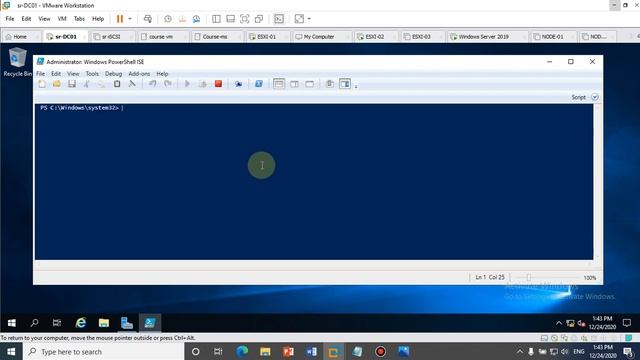Click guest Windows Start button
The height and width of the screenshot is (360, 640).
tap(11, 323)
